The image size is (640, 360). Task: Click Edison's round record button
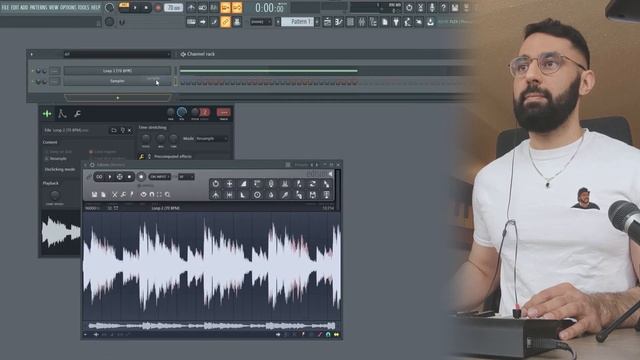(x=141, y=177)
